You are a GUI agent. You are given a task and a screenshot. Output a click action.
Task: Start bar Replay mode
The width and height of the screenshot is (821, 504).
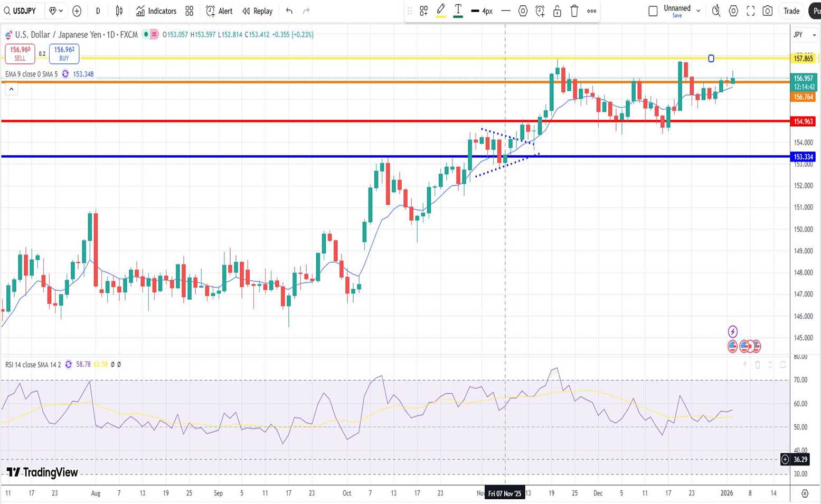257,11
